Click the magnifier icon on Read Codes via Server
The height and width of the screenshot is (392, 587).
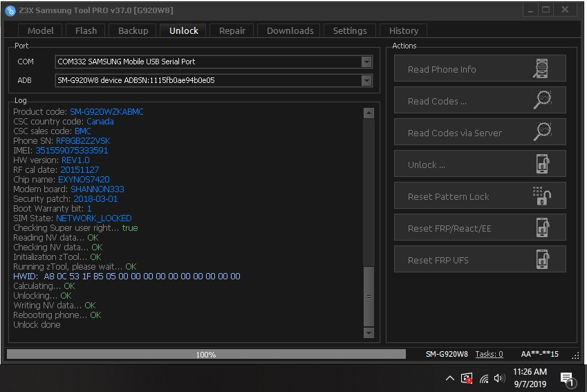tap(542, 132)
